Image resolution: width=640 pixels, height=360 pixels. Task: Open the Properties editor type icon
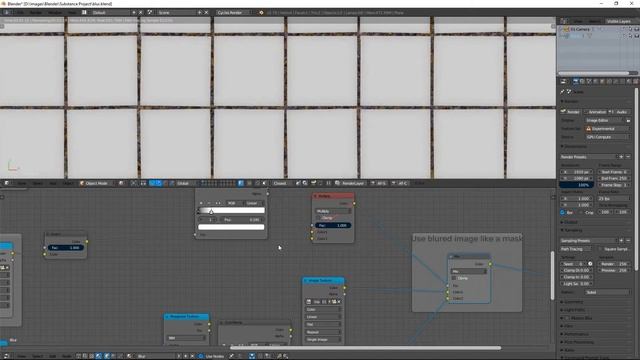(563, 82)
